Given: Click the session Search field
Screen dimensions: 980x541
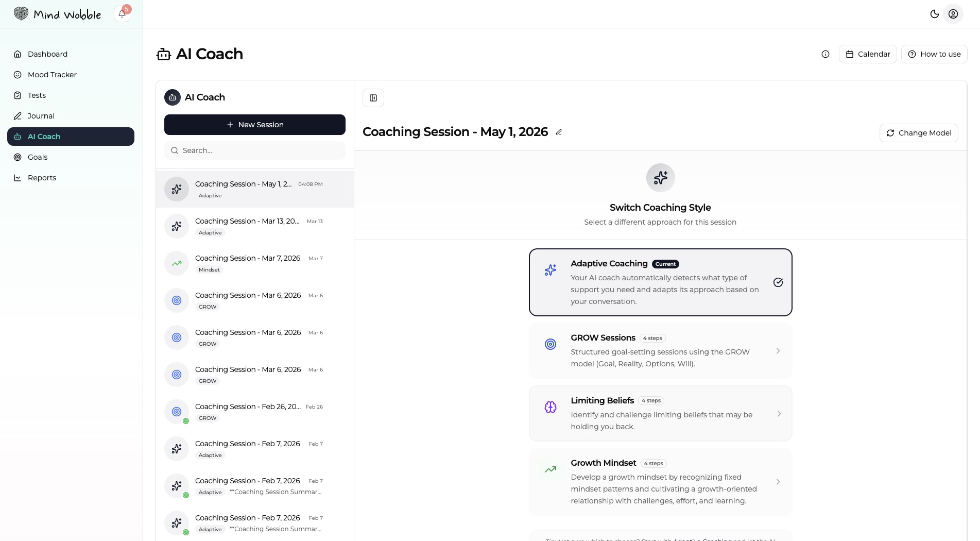Looking at the screenshot, I should [255, 150].
